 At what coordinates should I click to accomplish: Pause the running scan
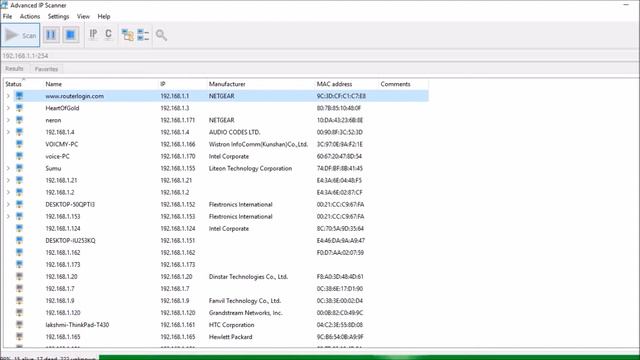51,35
